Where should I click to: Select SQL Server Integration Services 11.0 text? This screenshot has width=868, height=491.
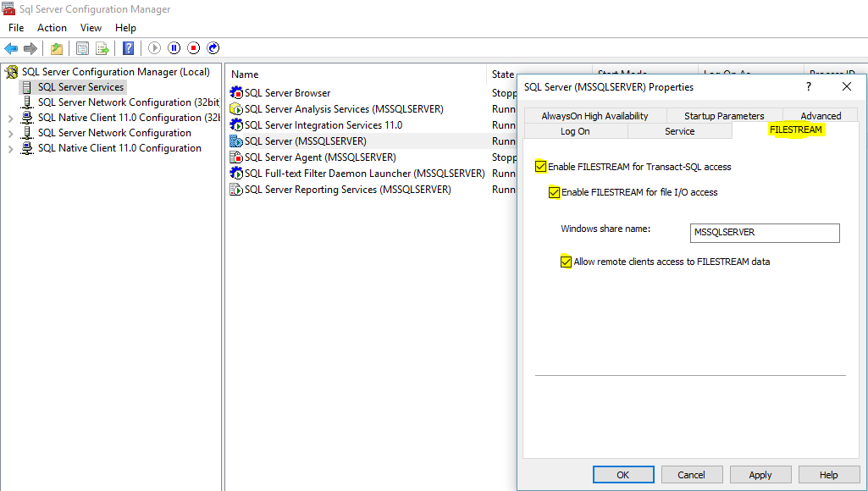click(323, 125)
